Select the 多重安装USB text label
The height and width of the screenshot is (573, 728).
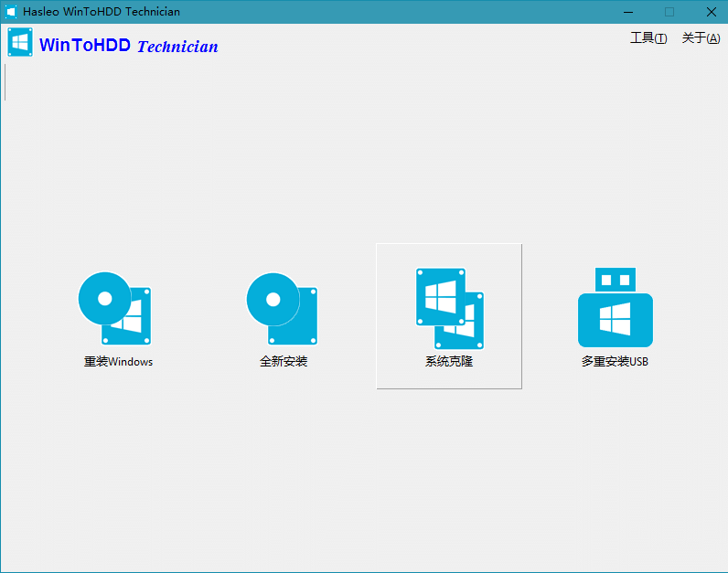615,362
